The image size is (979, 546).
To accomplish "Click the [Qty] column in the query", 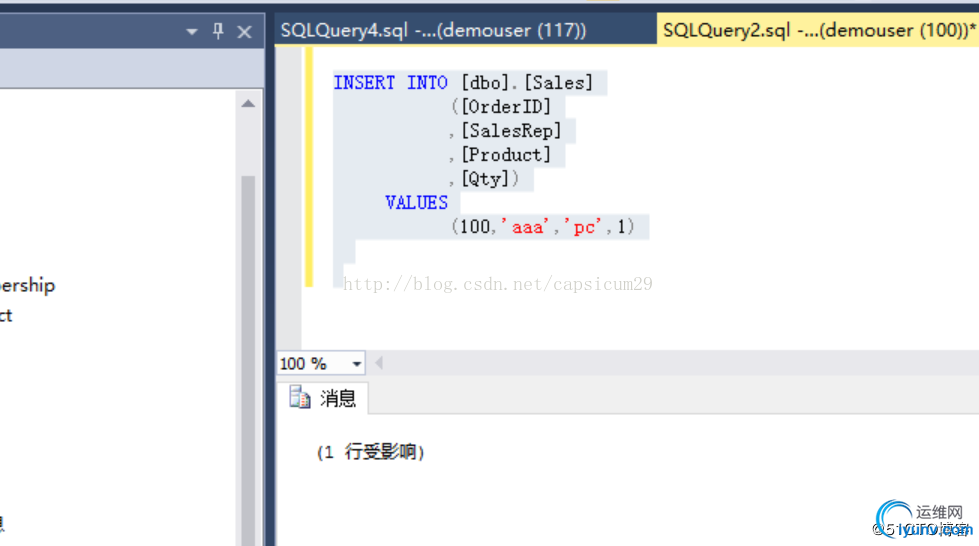I will click(485, 179).
